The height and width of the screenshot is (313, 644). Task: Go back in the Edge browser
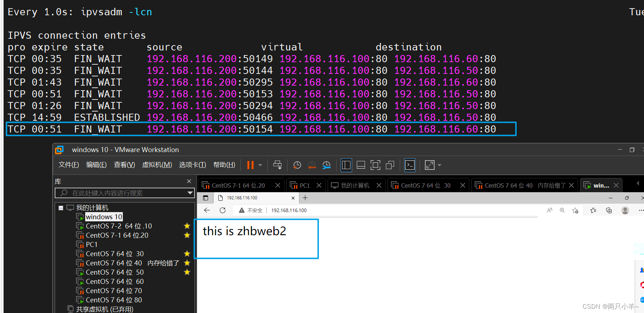[207, 210]
